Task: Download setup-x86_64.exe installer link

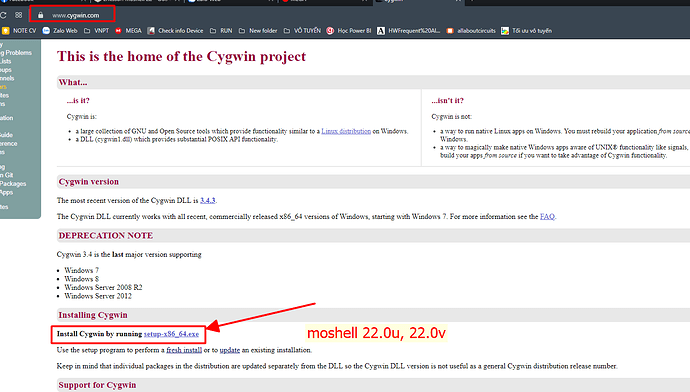Action: click(x=171, y=334)
